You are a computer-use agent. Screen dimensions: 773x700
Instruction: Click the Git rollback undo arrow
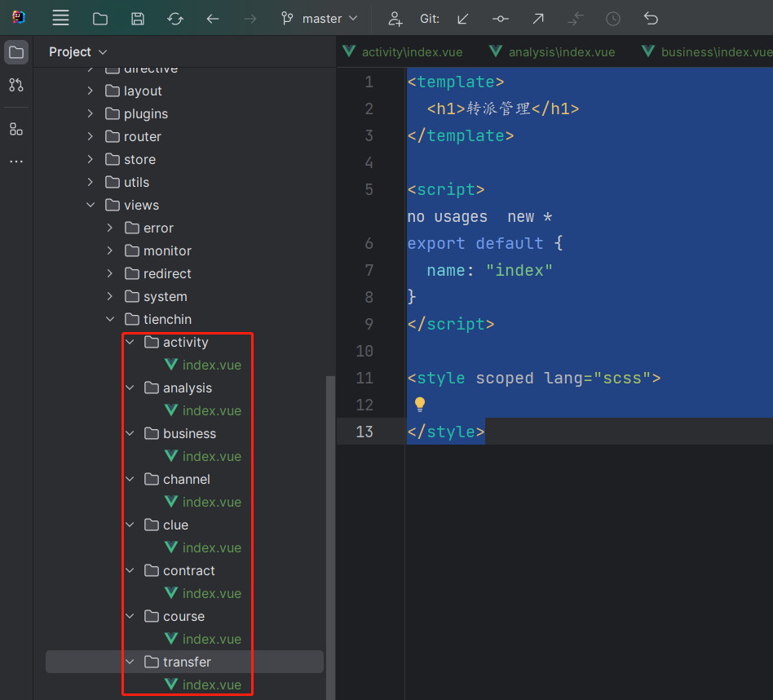tap(651, 19)
